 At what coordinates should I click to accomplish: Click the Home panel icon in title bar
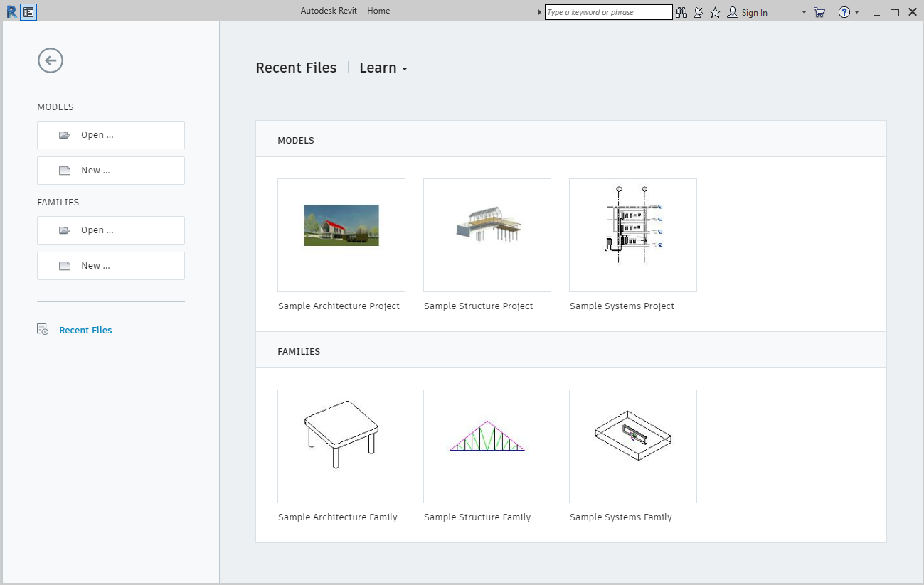pyautogui.click(x=28, y=12)
